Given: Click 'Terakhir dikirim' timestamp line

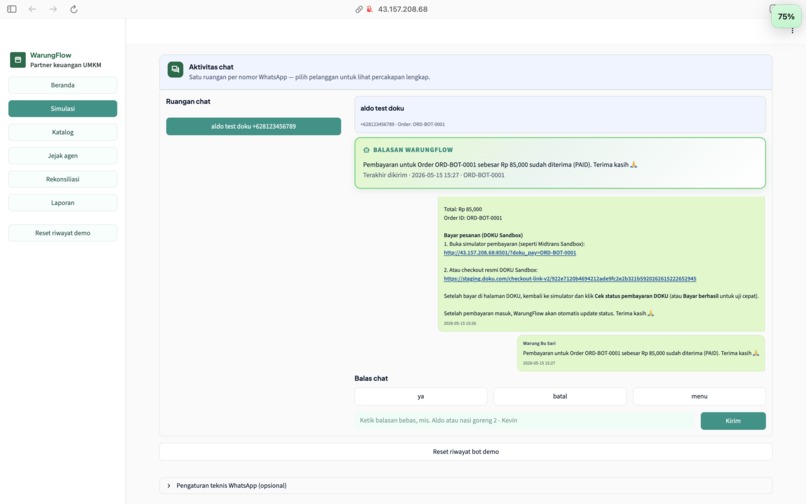Looking at the screenshot, I should pyautogui.click(x=433, y=175).
